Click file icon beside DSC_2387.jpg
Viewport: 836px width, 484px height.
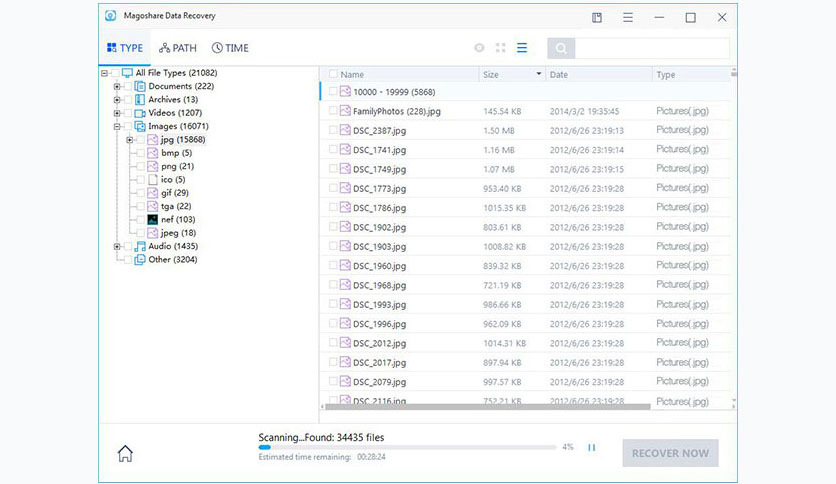[345, 130]
